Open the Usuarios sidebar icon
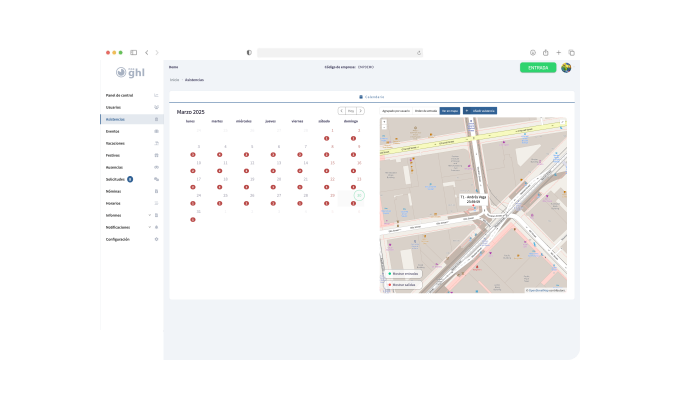The image size is (679, 405). [x=156, y=107]
